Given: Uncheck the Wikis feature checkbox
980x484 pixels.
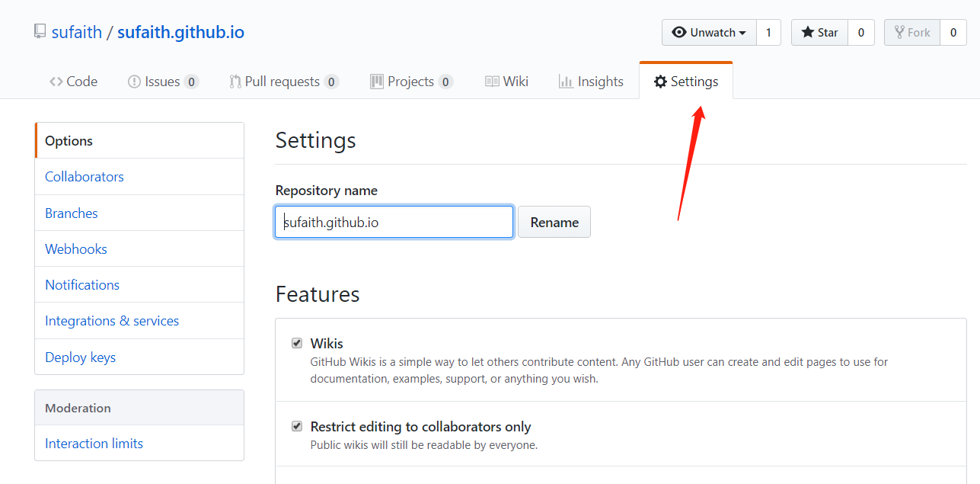Looking at the screenshot, I should (x=297, y=343).
